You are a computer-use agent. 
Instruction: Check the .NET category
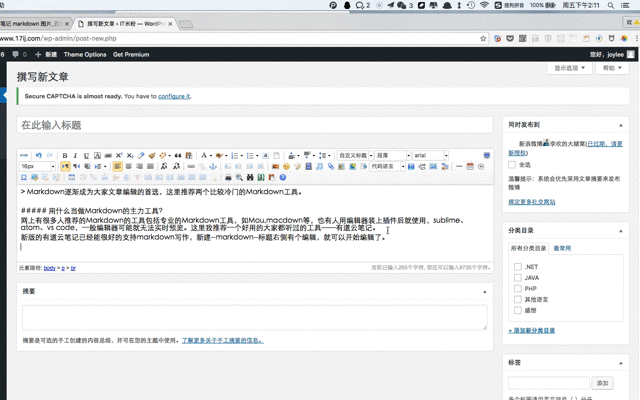tap(518, 267)
